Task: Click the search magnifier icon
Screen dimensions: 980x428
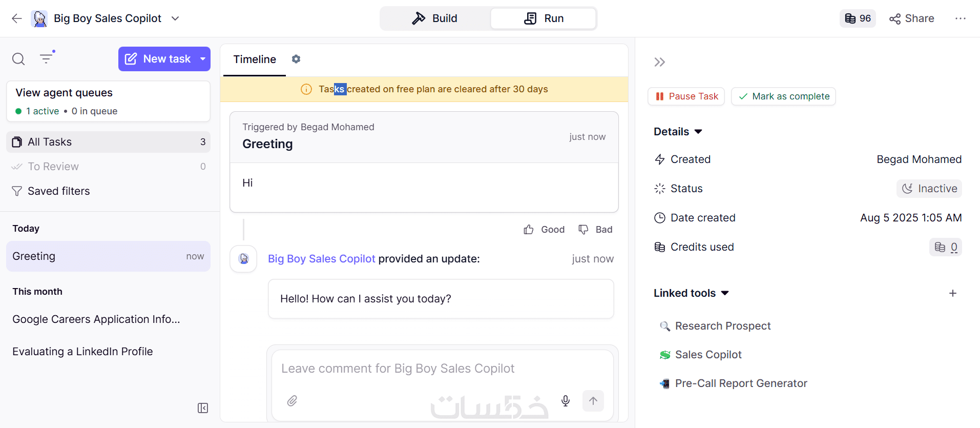Action: tap(18, 59)
